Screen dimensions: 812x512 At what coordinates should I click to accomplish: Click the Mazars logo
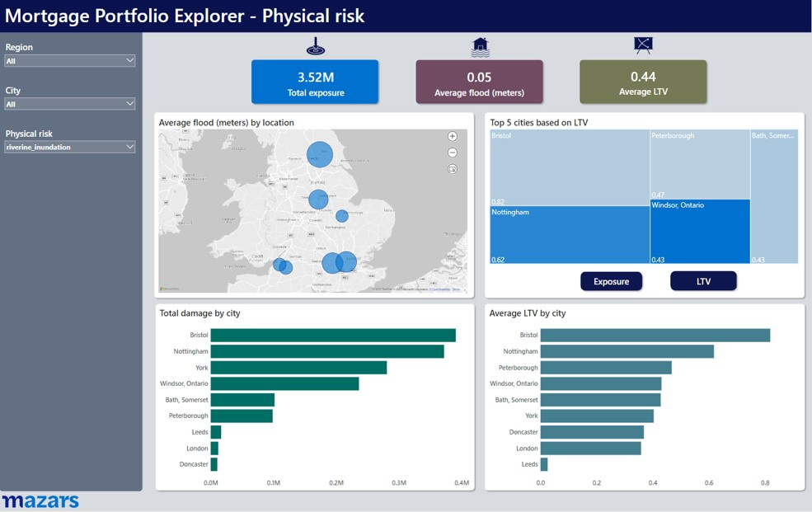[x=39, y=500]
